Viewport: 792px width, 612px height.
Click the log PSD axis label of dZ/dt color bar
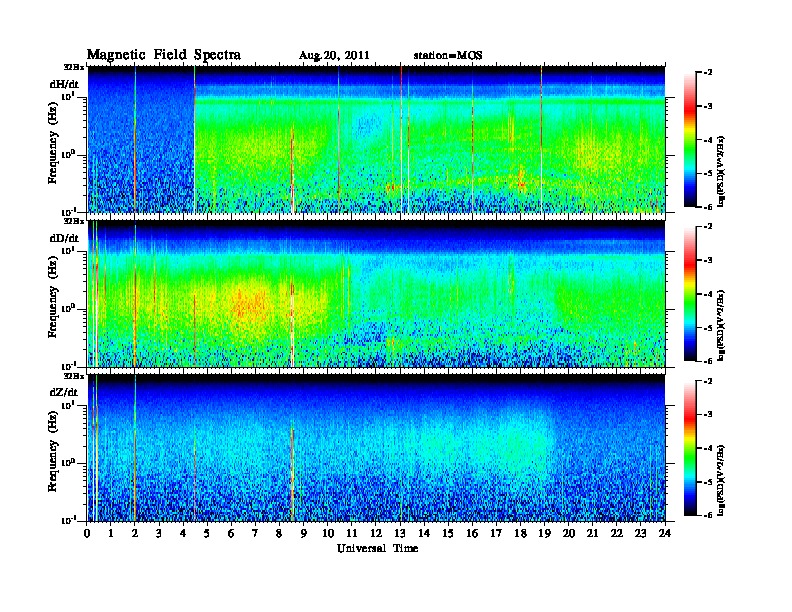click(x=721, y=480)
